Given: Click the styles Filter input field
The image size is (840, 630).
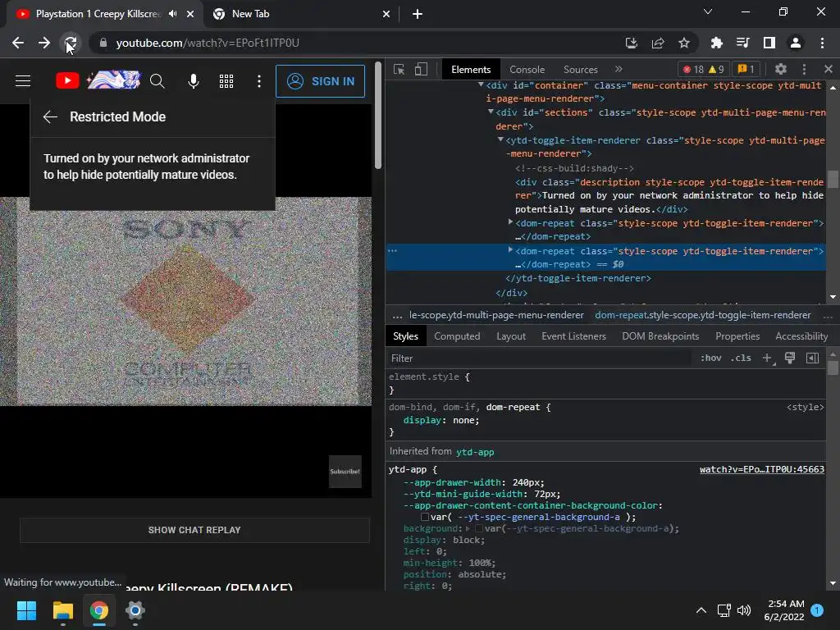Looking at the screenshot, I should 538,358.
